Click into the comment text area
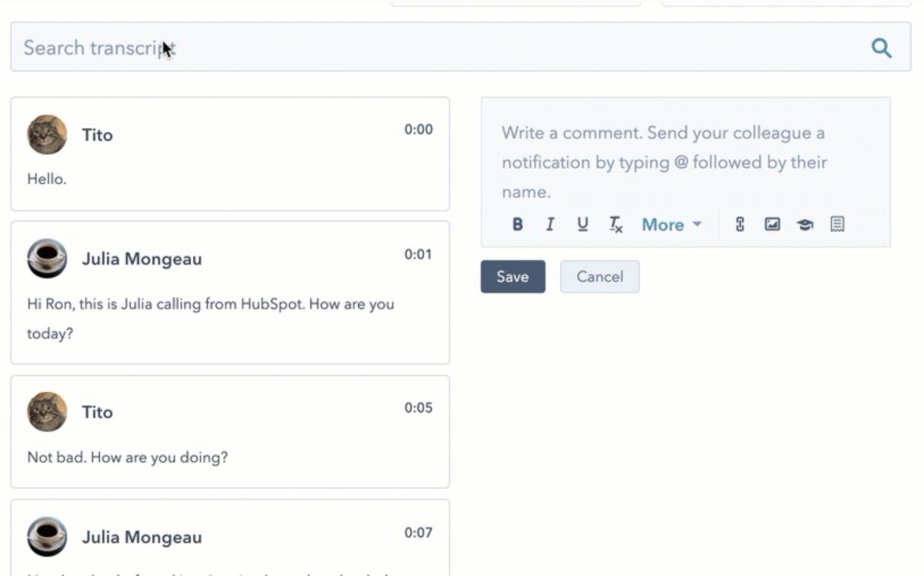The height and width of the screenshot is (576, 924). click(685, 162)
